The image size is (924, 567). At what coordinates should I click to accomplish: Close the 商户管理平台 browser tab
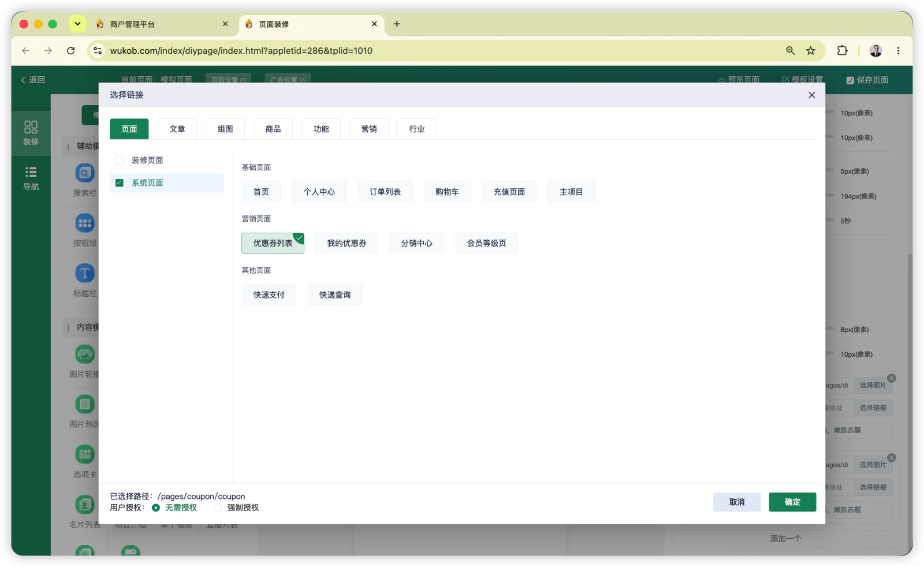coord(225,24)
